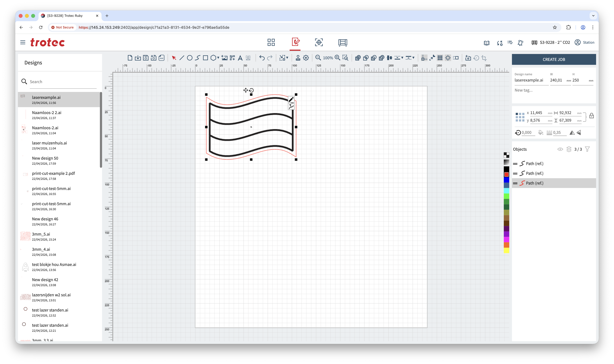The image size is (614, 364).
Task: Open the hamburger main menu
Action: (x=23, y=42)
